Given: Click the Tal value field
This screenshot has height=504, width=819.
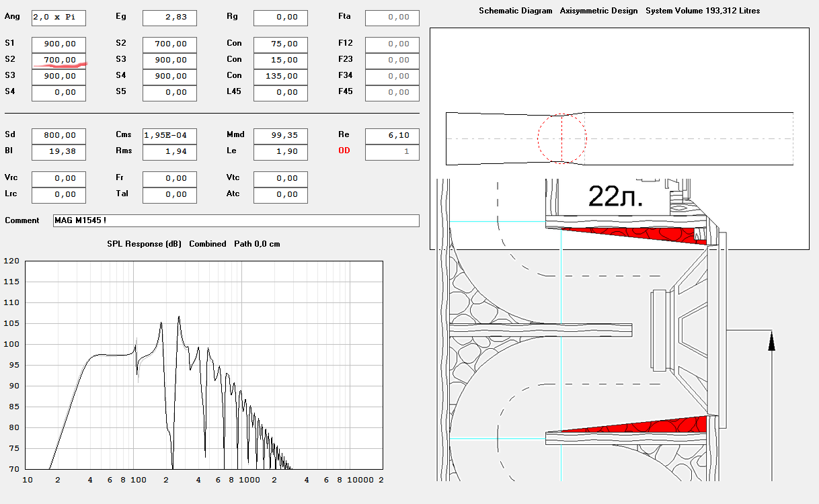Looking at the screenshot, I should click(x=169, y=195).
